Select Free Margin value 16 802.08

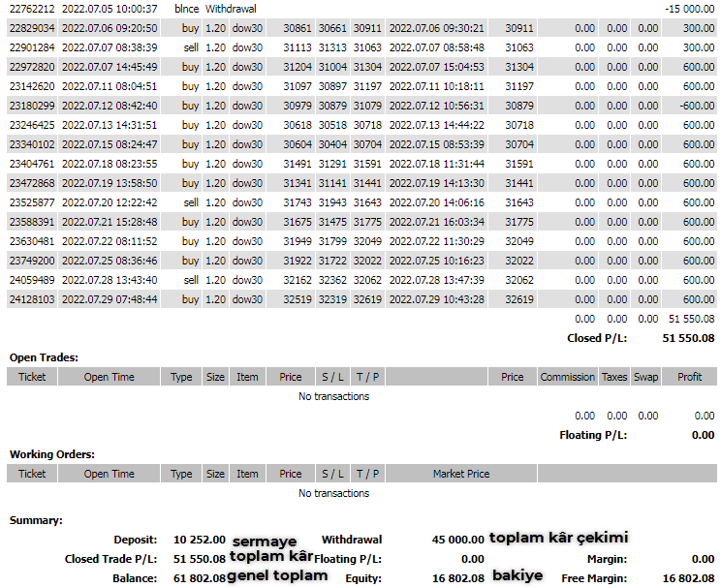point(688,578)
